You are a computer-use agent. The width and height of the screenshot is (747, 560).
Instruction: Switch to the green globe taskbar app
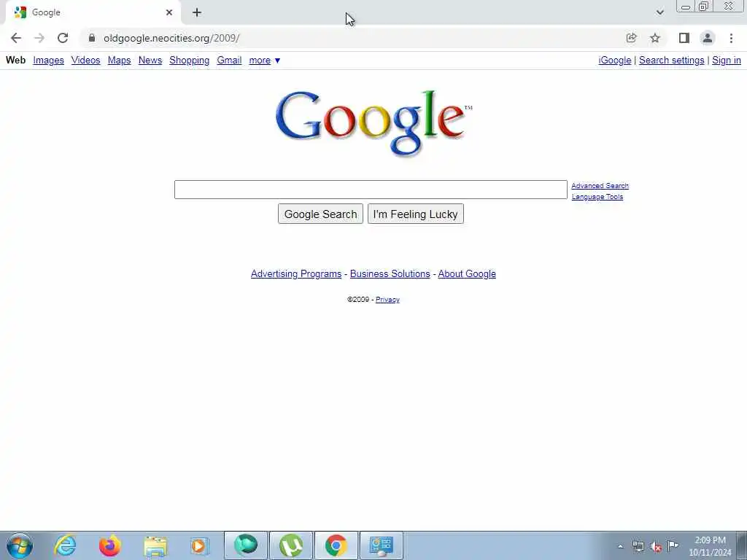pos(246,545)
